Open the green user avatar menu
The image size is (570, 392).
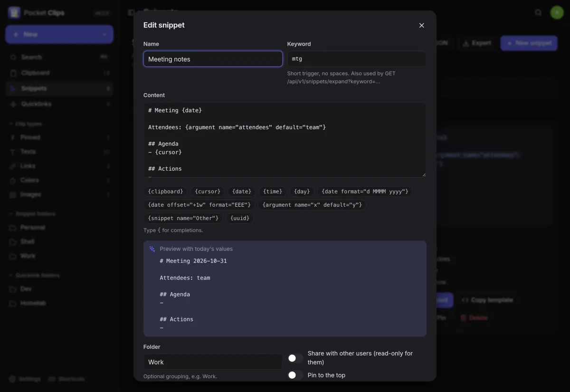(x=557, y=12)
